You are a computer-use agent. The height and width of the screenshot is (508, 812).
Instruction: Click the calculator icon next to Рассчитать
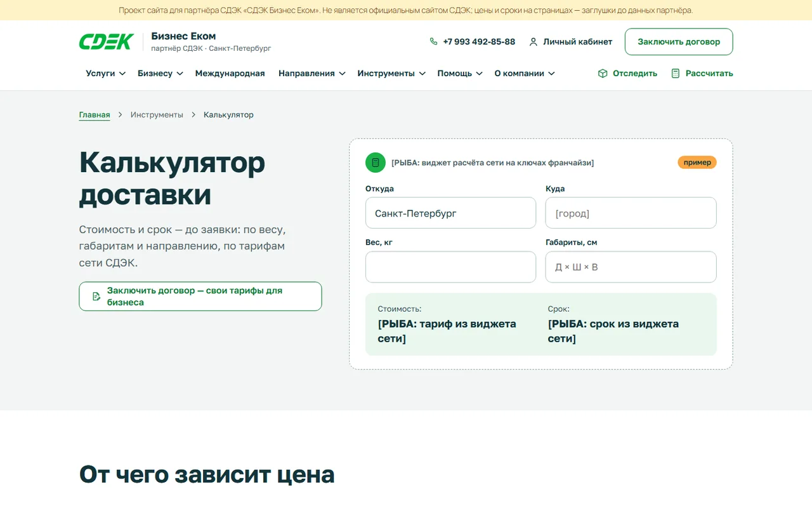pyautogui.click(x=676, y=74)
